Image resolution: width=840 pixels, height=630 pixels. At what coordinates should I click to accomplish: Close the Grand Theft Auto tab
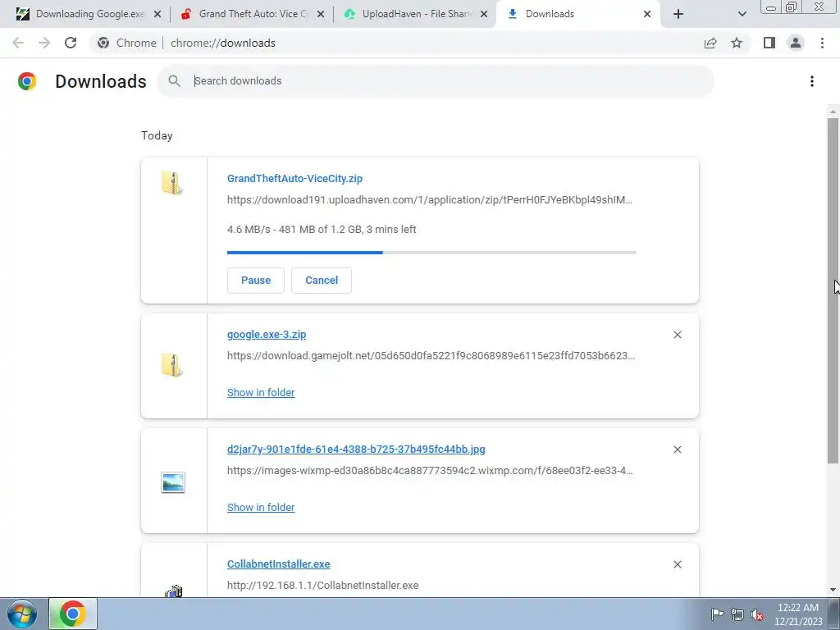321,14
